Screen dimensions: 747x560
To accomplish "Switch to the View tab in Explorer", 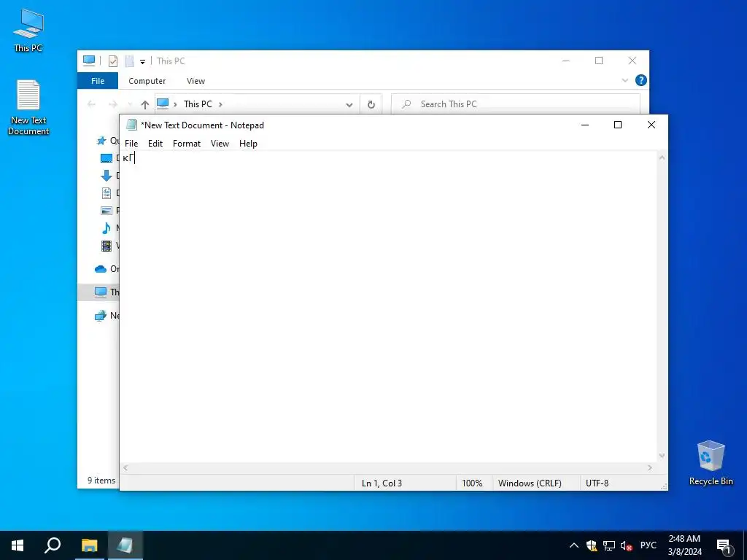I will (196, 81).
